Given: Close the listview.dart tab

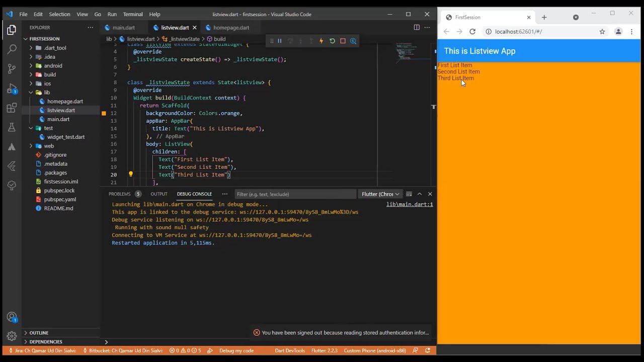Looking at the screenshot, I should point(195,28).
